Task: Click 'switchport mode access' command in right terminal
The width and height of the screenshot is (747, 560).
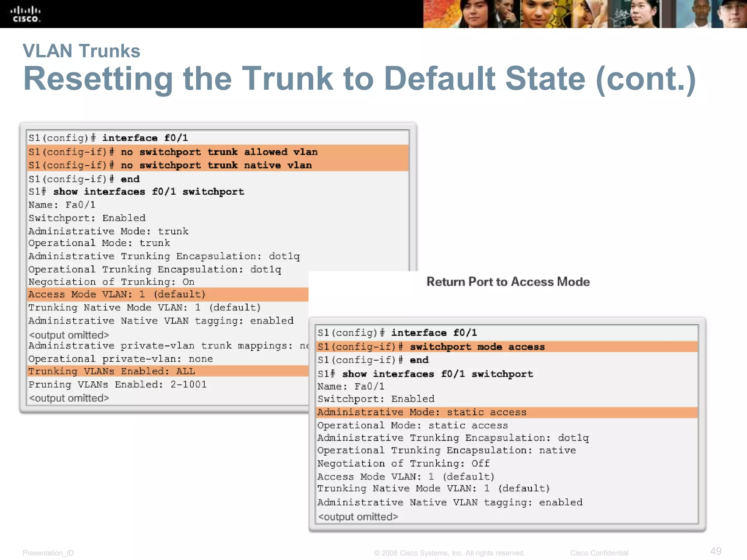Action: (x=477, y=347)
